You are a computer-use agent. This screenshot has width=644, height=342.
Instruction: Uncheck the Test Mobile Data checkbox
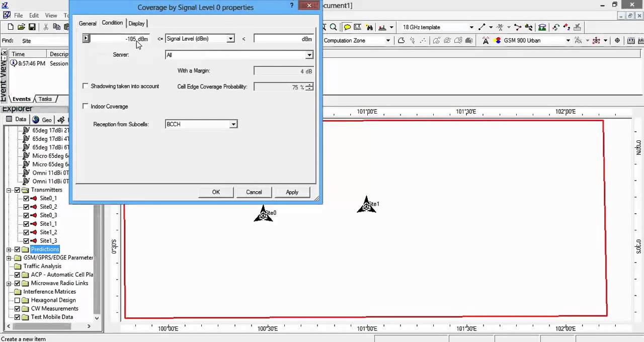pyautogui.click(x=18, y=317)
